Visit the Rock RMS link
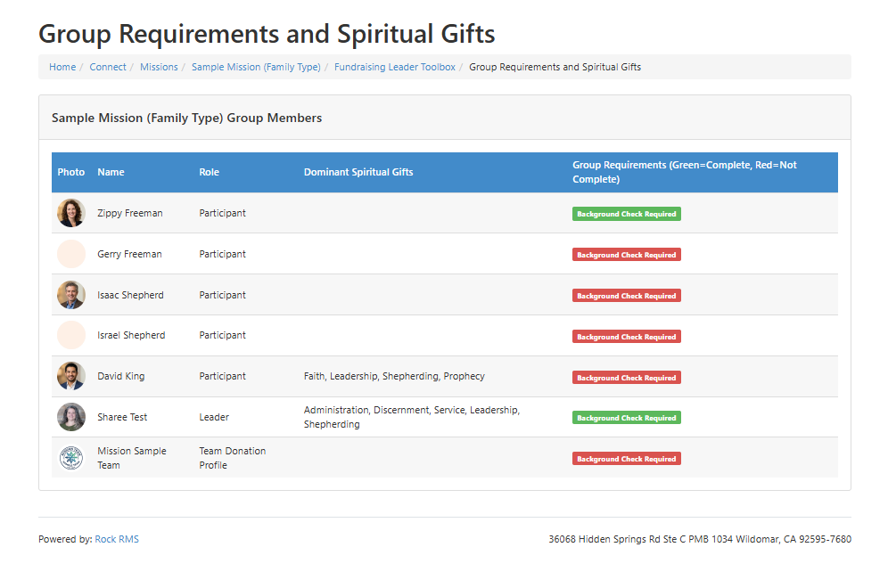The width and height of the screenshot is (888, 588). pos(117,539)
